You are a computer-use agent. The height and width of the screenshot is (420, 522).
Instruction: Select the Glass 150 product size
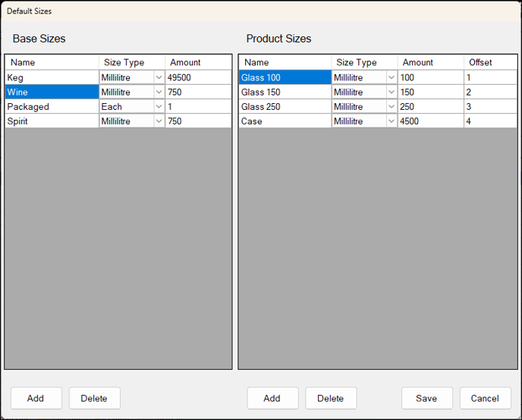click(x=285, y=92)
